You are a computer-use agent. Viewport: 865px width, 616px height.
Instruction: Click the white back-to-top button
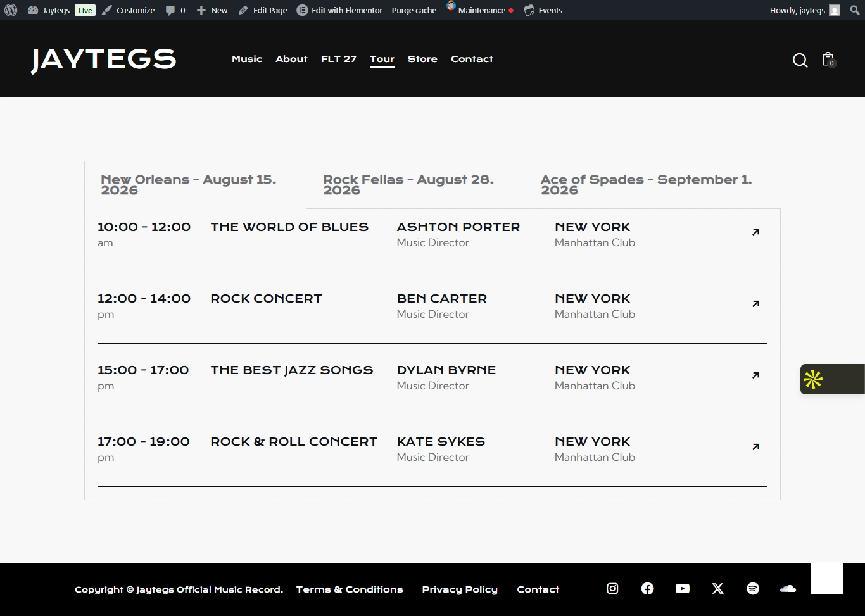(827, 579)
